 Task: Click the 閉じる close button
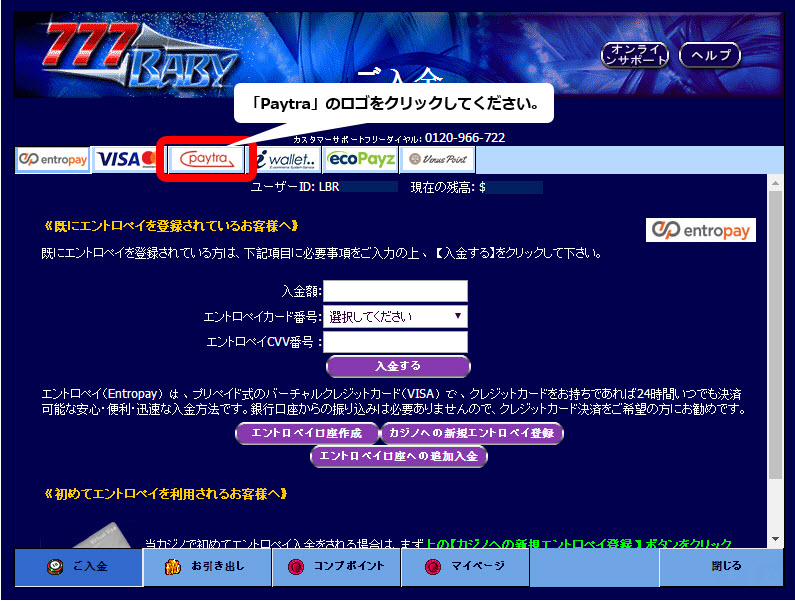click(x=721, y=567)
